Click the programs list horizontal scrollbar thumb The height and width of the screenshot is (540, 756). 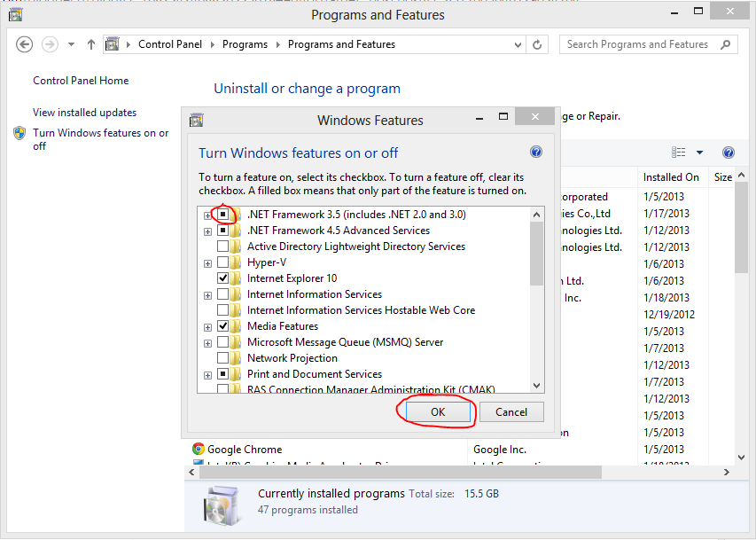coord(401,472)
